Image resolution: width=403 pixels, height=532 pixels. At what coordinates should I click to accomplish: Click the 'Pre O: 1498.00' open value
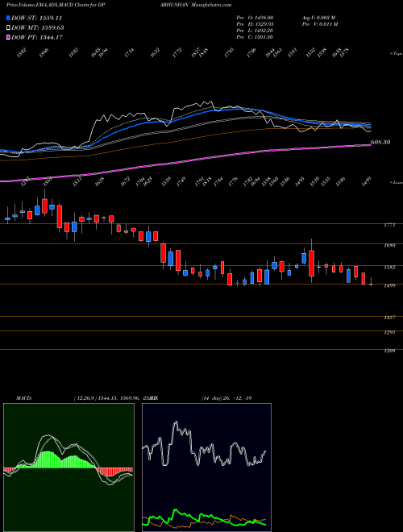[x=255, y=18]
